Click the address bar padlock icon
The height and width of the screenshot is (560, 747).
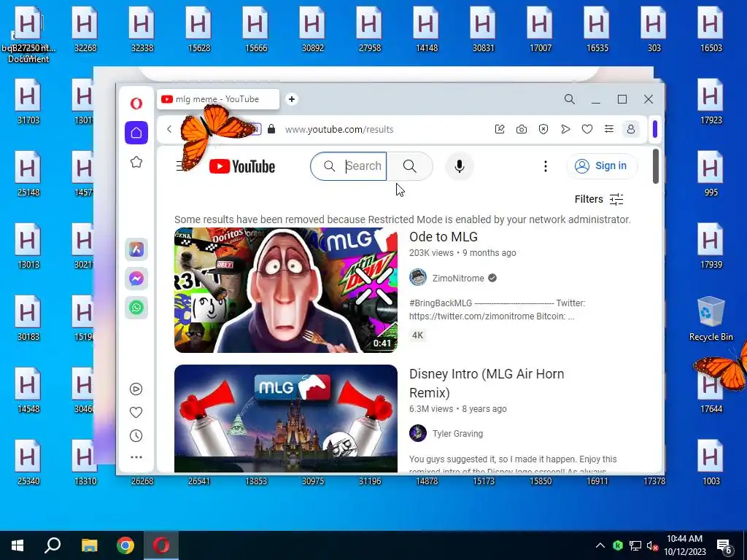pyautogui.click(x=271, y=129)
